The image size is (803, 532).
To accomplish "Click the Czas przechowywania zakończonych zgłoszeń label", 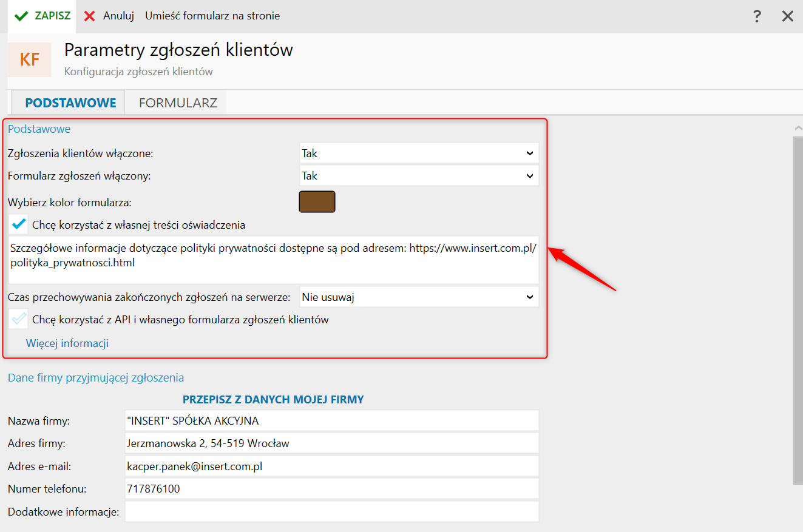I will pyautogui.click(x=149, y=298).
